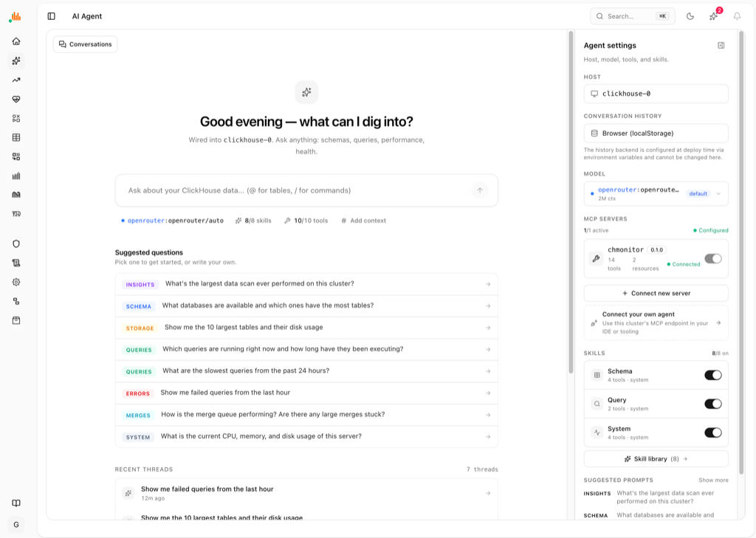Image resolution: width=756 pixels, height=538 pixels.
Task: Click the app logo at top left
Action: pos(15,17)
